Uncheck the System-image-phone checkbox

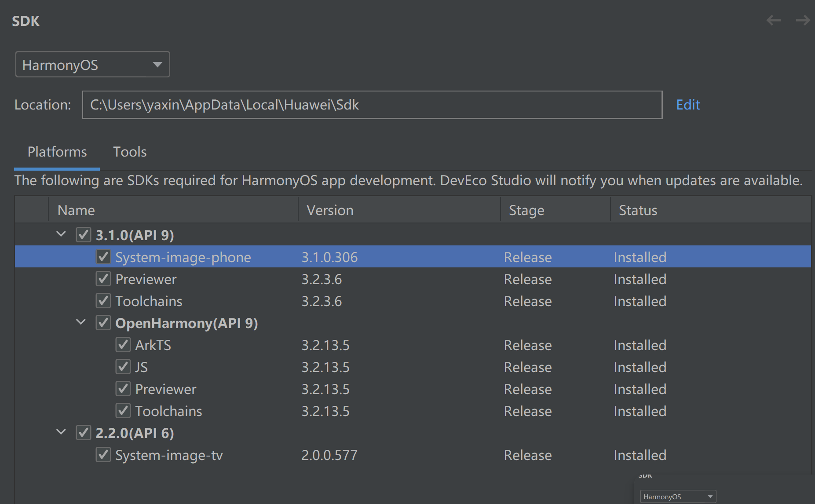103,257
